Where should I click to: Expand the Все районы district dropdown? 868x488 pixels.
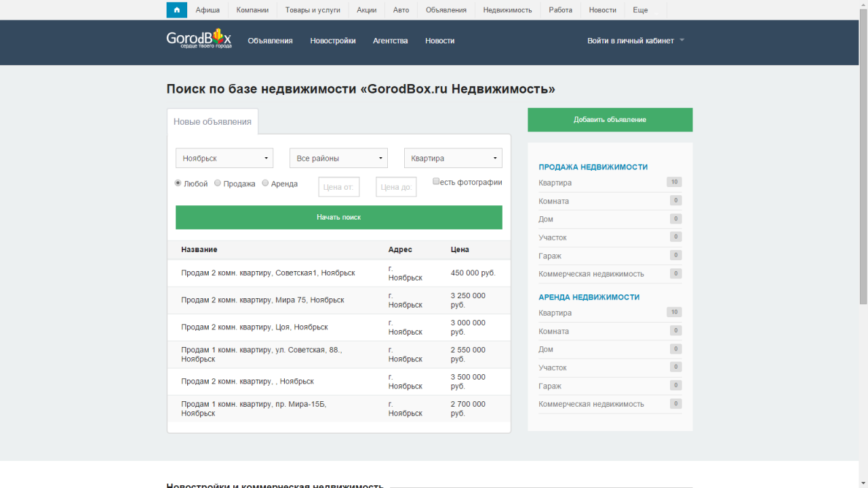click(338, 158)
